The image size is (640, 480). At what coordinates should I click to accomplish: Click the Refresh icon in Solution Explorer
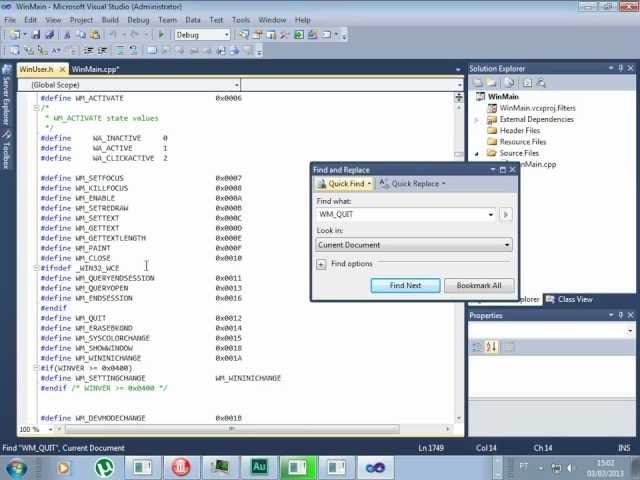509,83
